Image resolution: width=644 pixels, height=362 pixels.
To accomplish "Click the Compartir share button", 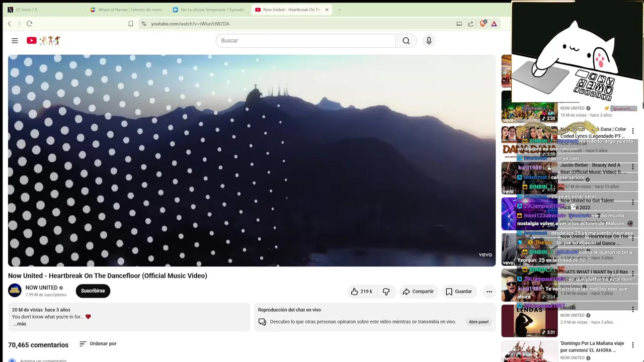I will tap(418, 291).
